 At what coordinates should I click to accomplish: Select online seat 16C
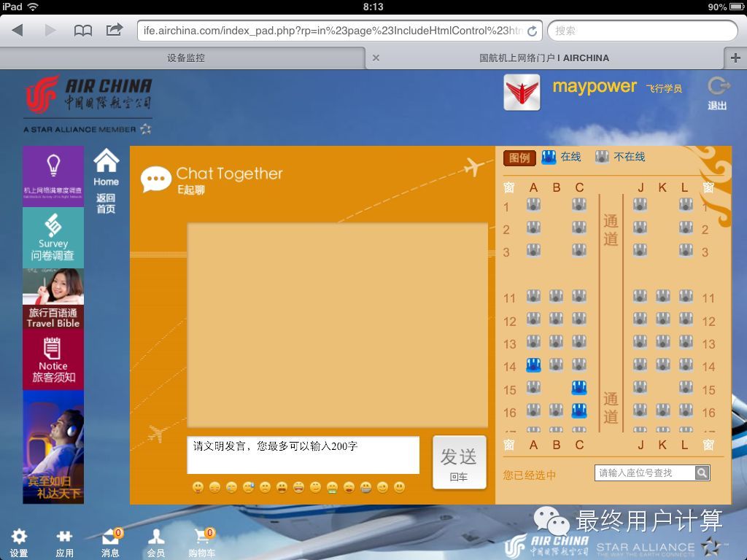(578, 411)
